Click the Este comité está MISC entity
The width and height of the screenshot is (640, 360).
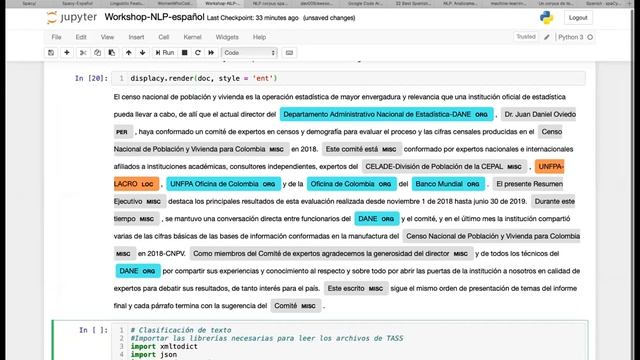[361, 149]
